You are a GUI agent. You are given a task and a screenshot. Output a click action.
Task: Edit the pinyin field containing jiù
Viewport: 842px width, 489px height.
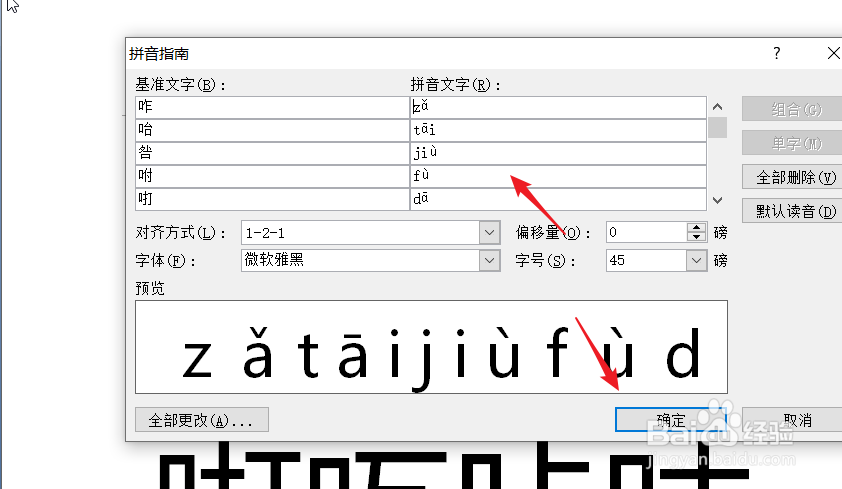[x=558, y=153]
